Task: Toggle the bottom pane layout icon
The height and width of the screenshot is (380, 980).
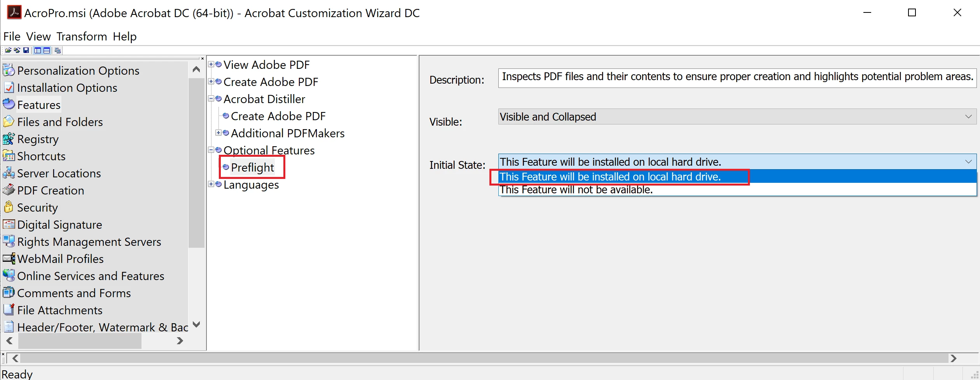Action: [47, 50]
